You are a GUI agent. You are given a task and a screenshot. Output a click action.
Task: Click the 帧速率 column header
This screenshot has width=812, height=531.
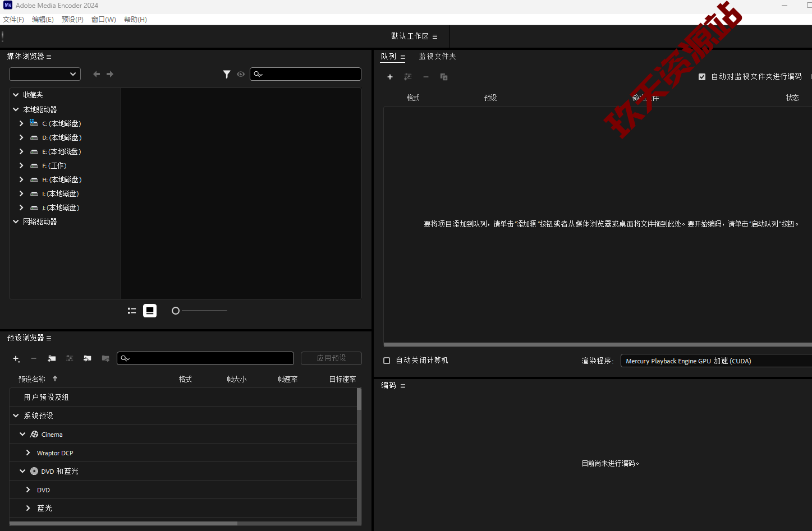(x=288, y=380)
